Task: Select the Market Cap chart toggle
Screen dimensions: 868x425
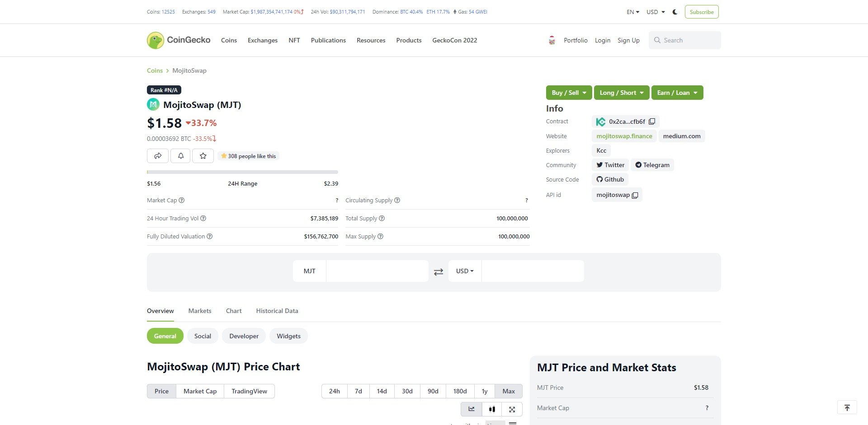Action: (200, 391)
